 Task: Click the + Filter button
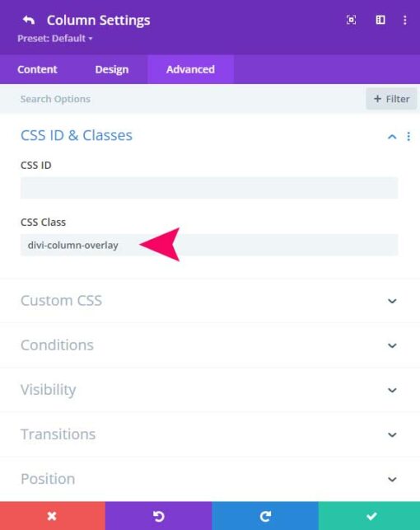click(391, 99)
